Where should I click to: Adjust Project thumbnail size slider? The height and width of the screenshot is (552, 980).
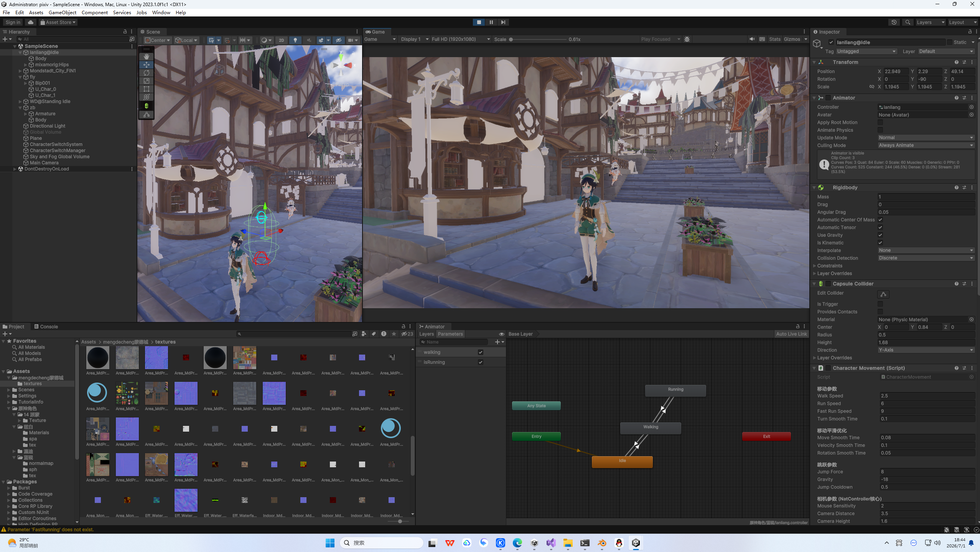(x=399, y=521)
